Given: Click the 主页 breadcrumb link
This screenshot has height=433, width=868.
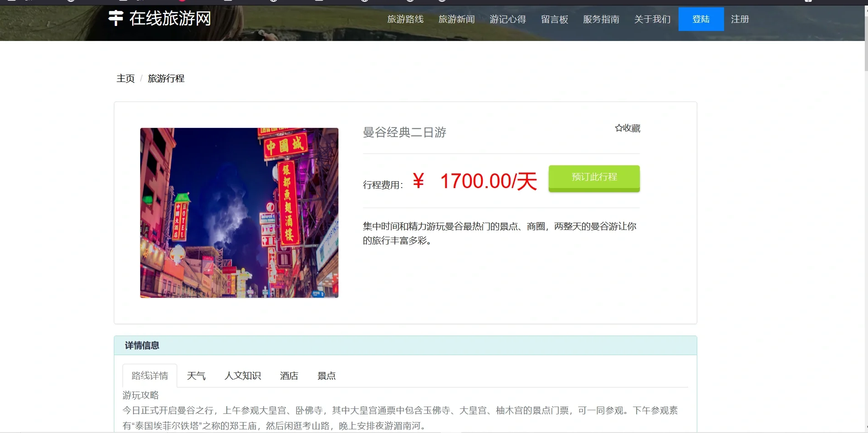Looking at the screenshot, I should 125,78.
